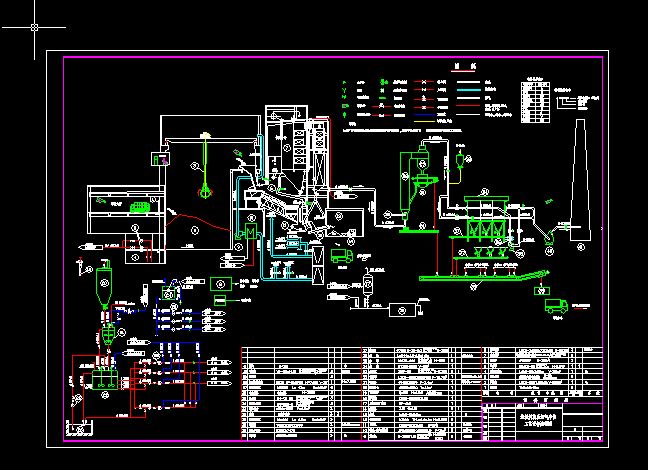Select the green ash truck at lower right
Viewport: 648px width, 470px height.
(x=556, y=306)
